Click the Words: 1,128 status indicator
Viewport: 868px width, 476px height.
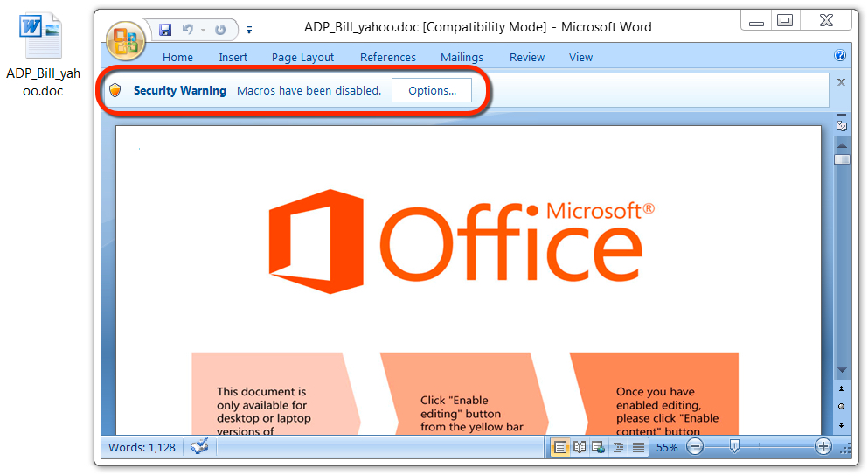tap(142, 448)
